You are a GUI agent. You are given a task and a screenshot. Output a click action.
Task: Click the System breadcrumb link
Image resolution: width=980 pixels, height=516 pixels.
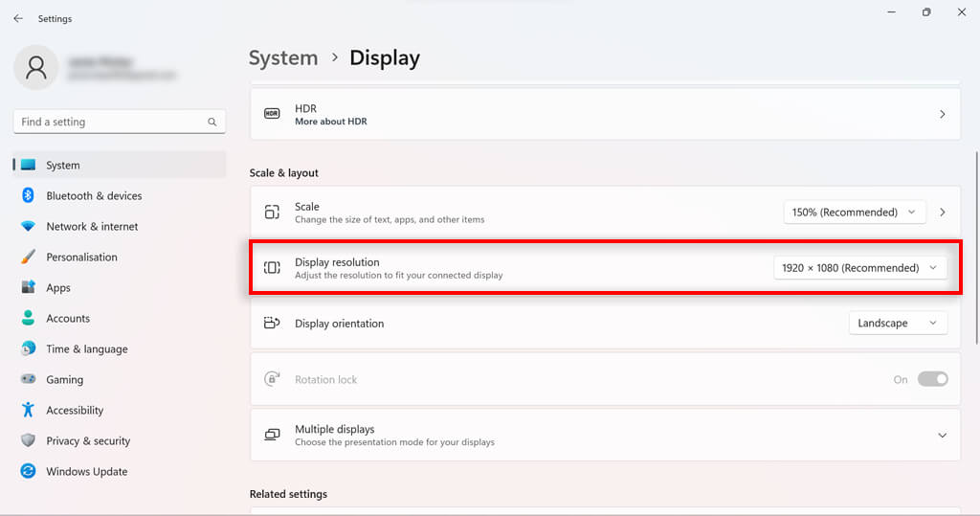pyautogui.click(x=283, y=57)
